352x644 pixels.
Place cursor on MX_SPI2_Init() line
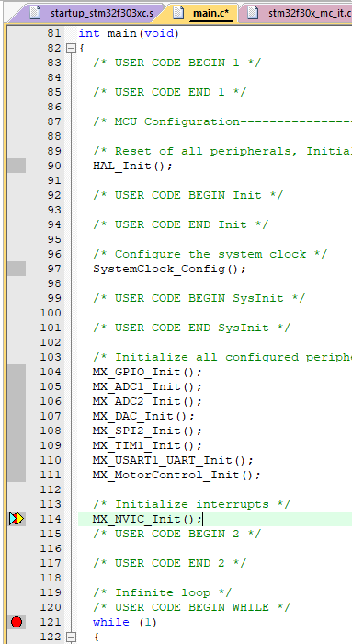[x=147, y=431]
